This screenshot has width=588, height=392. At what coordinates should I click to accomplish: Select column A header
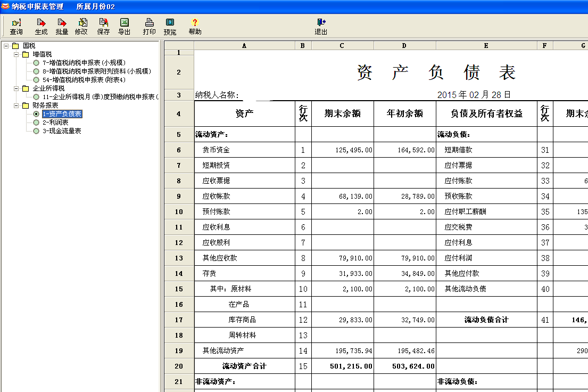click(244, 45)
